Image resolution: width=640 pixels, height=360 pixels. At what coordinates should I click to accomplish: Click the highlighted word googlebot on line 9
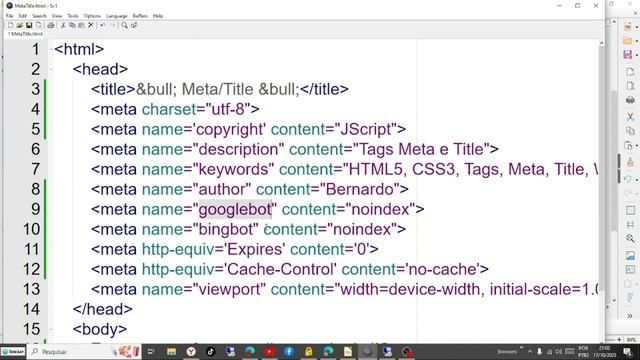click(235, 209)
